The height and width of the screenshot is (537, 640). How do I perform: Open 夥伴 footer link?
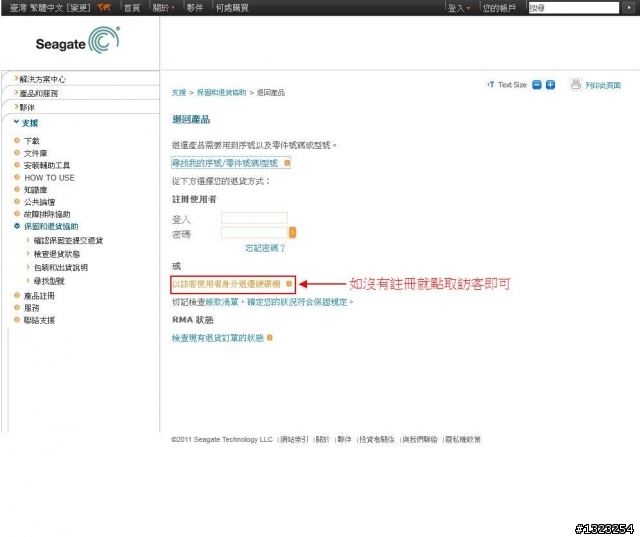click(344, 439)
